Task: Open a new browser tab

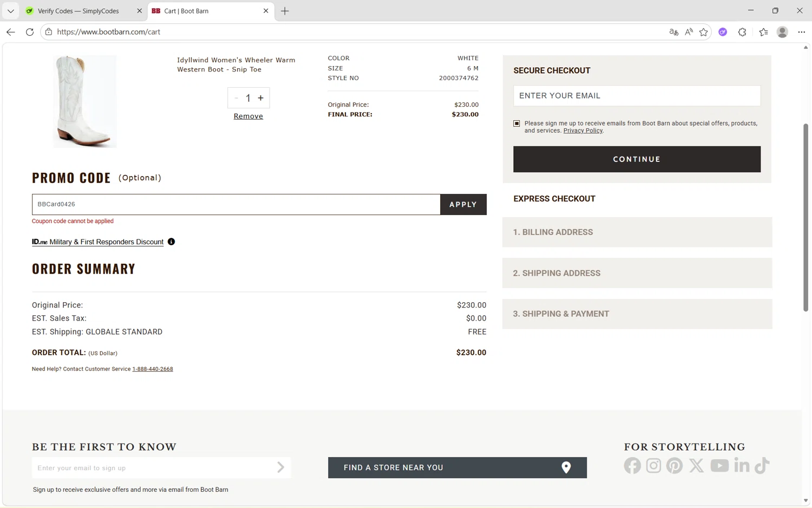Action: click(x=285, y=11)
